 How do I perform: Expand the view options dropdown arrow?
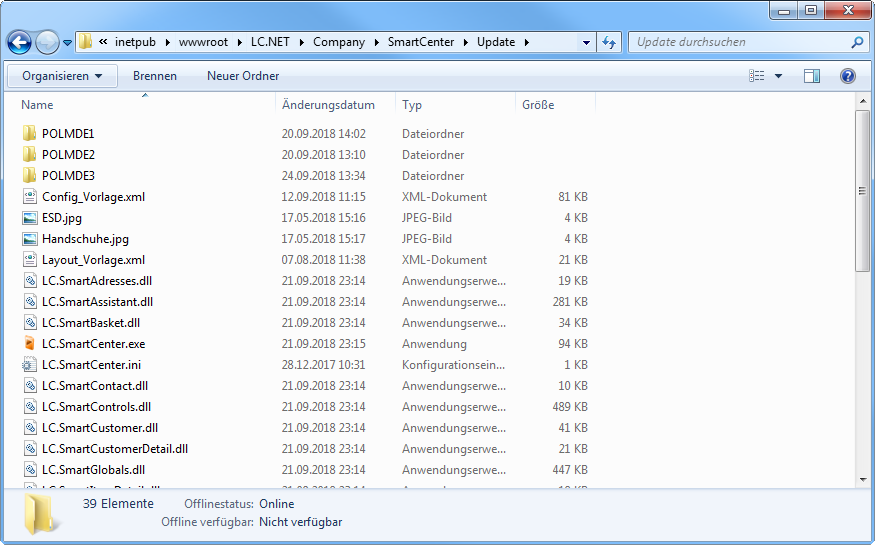779,76
